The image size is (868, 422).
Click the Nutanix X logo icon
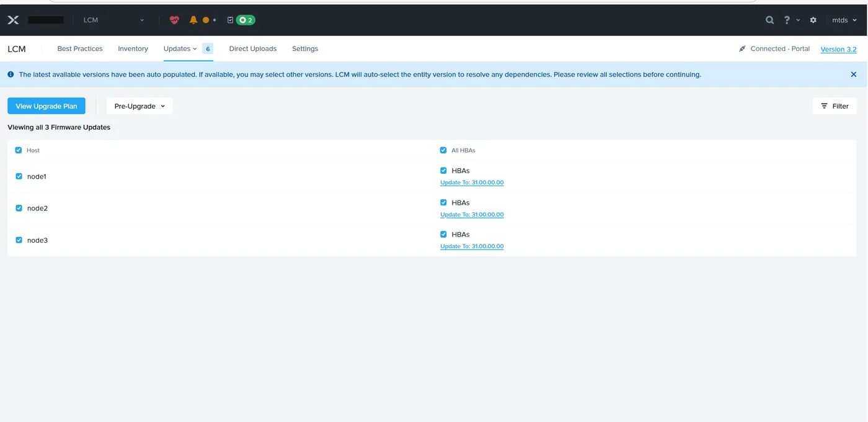[13, 20]
